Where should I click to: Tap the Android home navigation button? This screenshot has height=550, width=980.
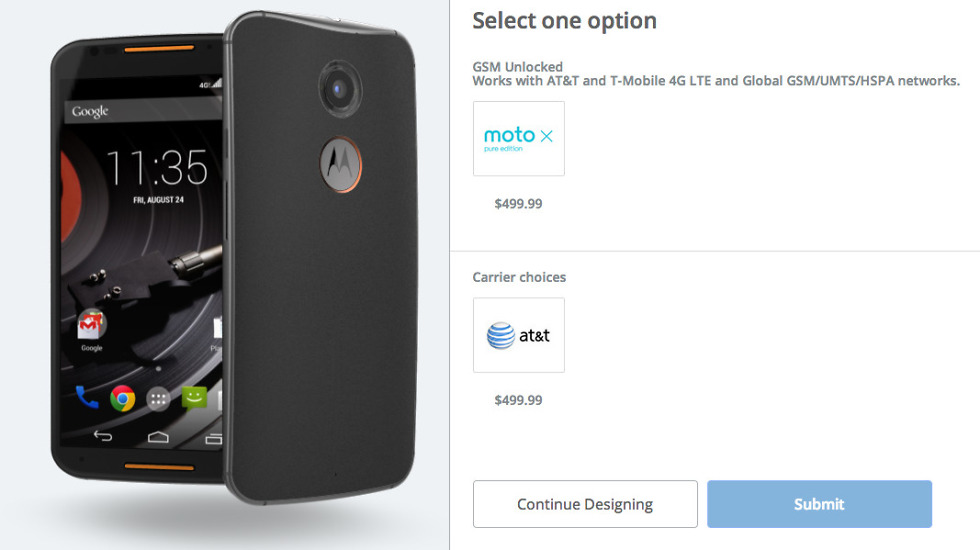click(x=158, y=437)
